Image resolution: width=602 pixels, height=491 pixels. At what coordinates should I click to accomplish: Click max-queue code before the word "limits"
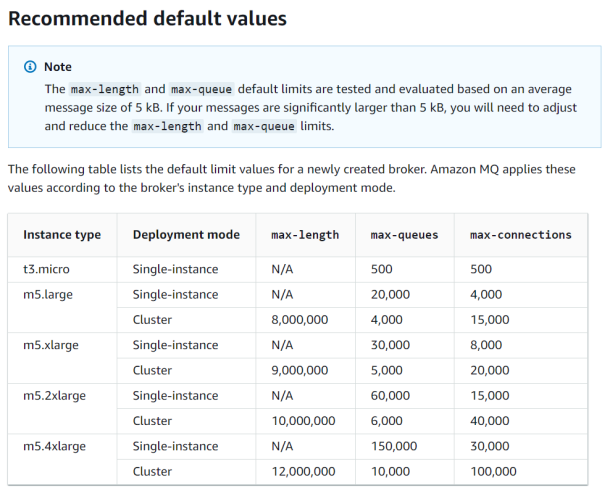[264, 126]
